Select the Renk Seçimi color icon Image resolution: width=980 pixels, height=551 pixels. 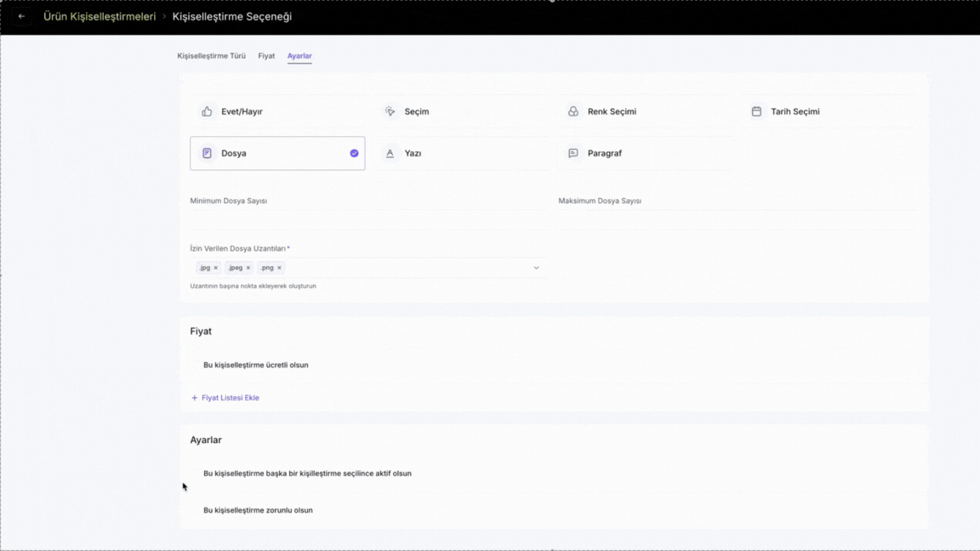click(573, 111)
